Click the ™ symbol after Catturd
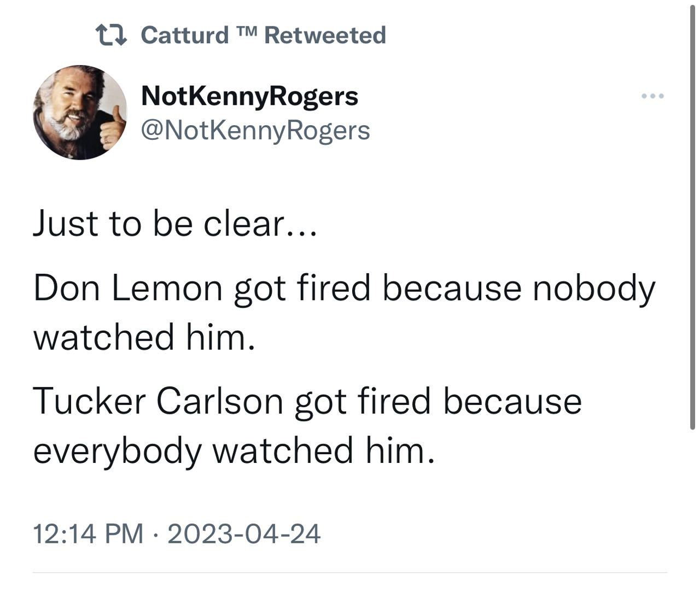The height and width of the screenshot is (593, 700). point(246,33)
